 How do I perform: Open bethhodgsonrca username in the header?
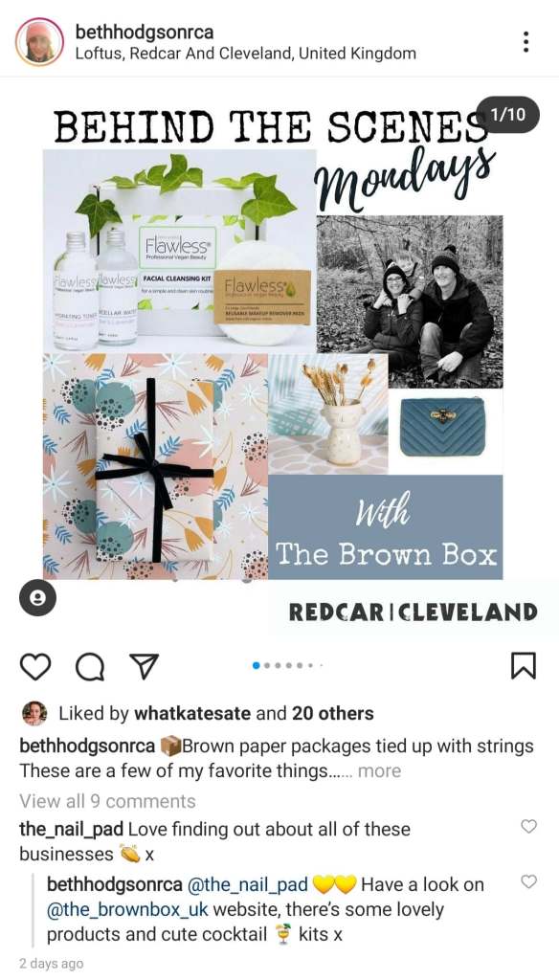tap(145, 32)
